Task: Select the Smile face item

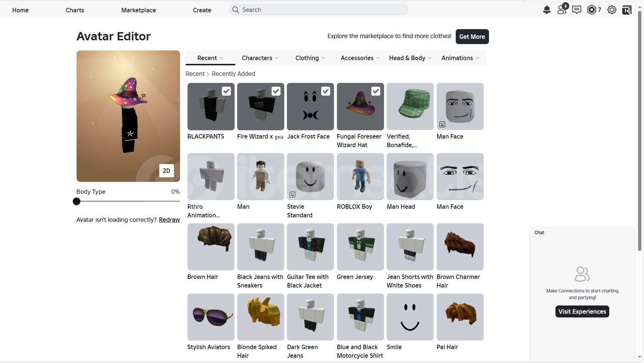Action: click(410, 317)
